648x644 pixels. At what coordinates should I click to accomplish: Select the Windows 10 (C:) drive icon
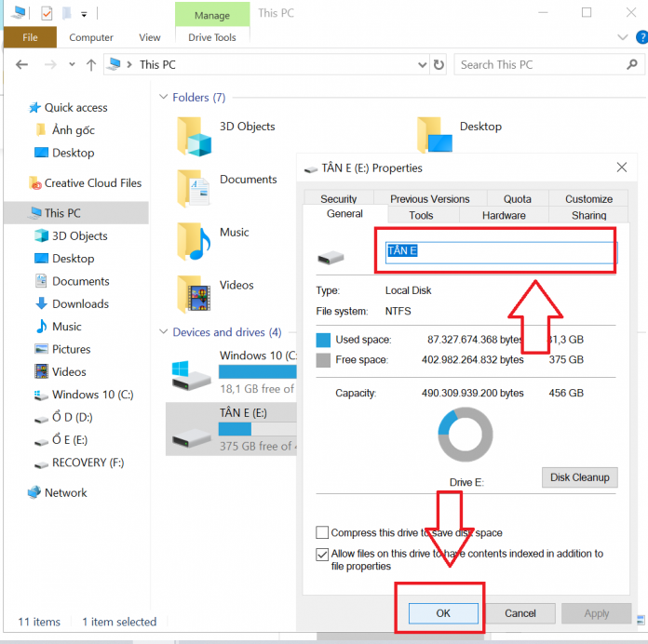pos(191,372)
